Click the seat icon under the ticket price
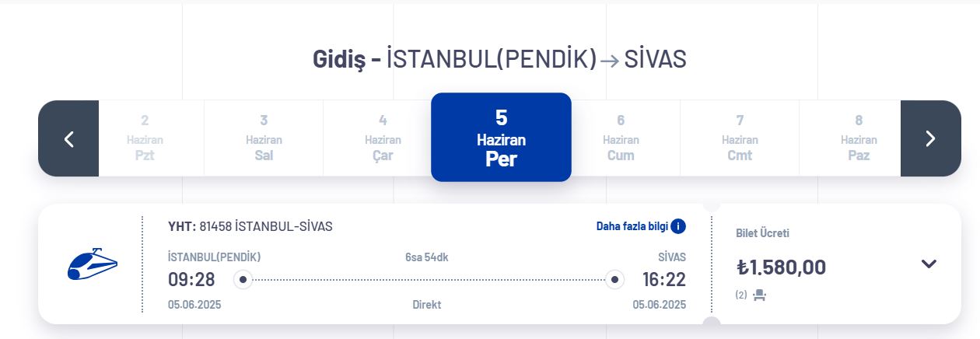 pyautogui.click(x=760, y=295)
